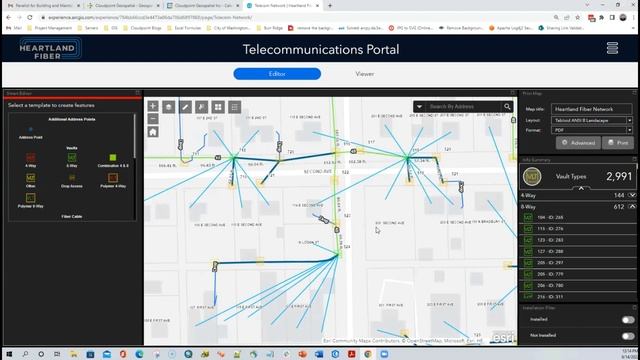This screenshot has height=360, width=640.
Task: Select the Drop Access vault template
Action: [x=72, y=180]
